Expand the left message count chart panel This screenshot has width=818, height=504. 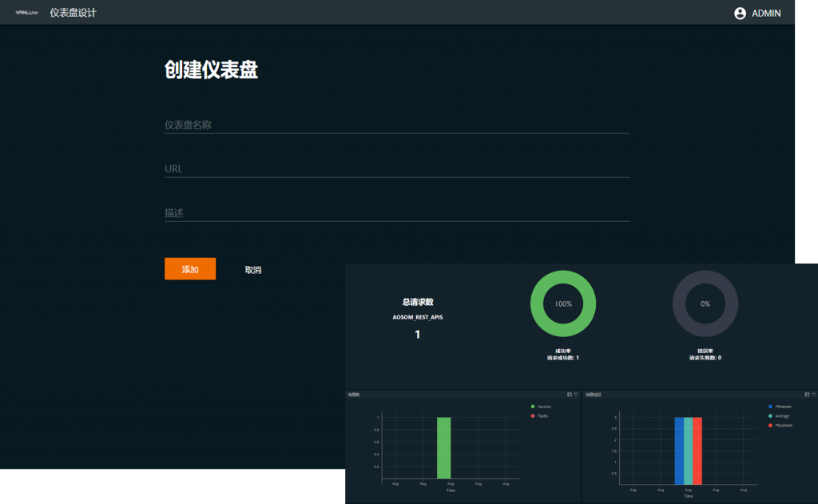pyautogui.click(x=569, y=395)
